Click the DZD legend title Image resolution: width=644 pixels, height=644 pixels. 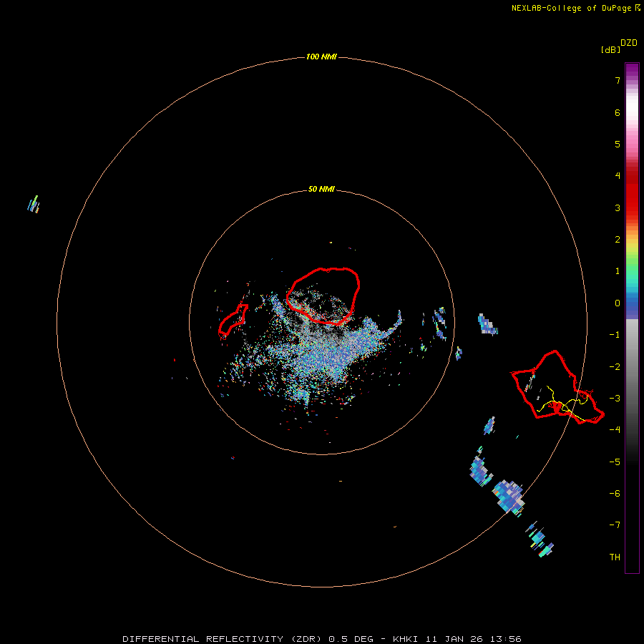point(629,43)
